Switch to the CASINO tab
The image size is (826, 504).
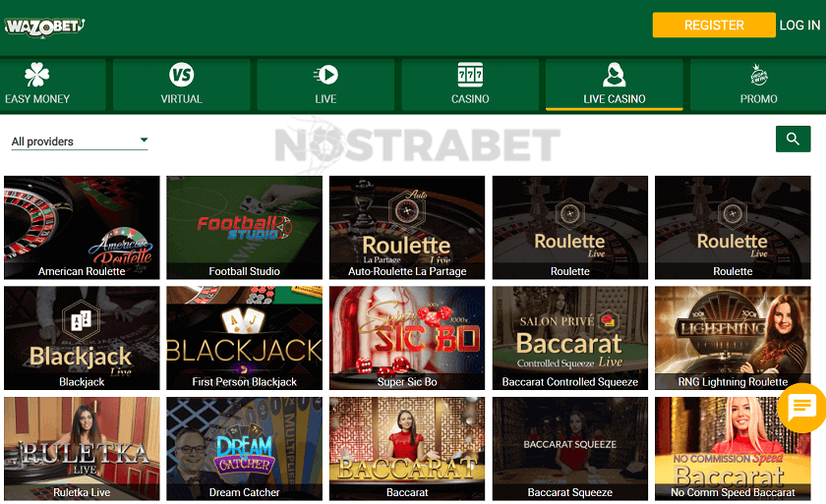(x=470, y=84)
